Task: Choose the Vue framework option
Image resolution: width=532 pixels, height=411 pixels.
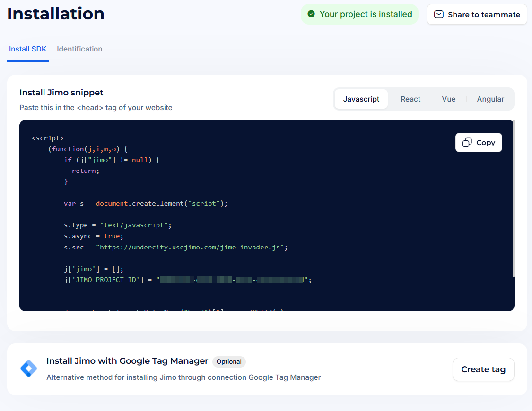Action: coord(449,99)
